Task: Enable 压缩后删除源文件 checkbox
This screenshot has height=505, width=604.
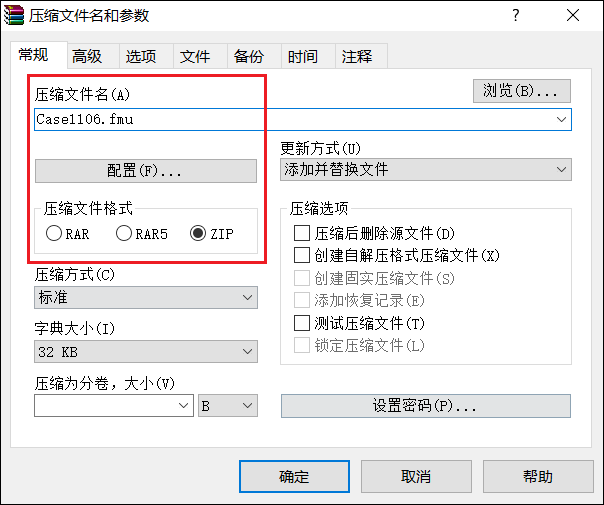Action: tap(302, 233)
